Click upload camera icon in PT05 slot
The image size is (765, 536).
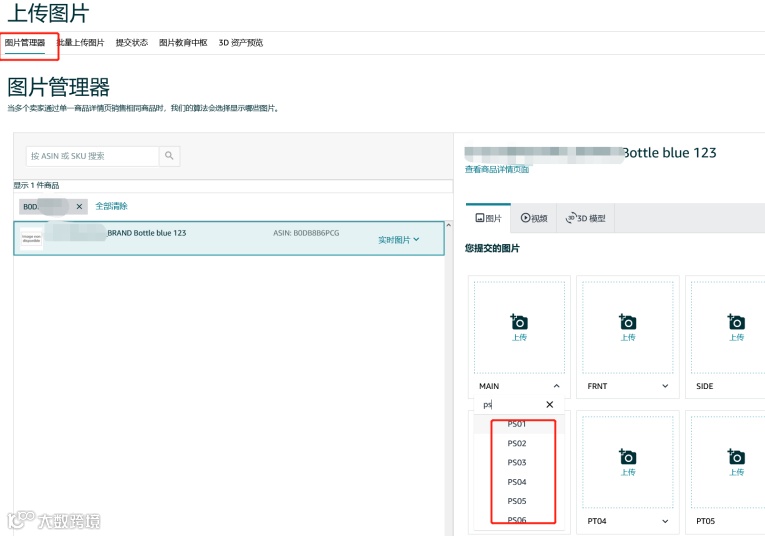pos(736,457)
